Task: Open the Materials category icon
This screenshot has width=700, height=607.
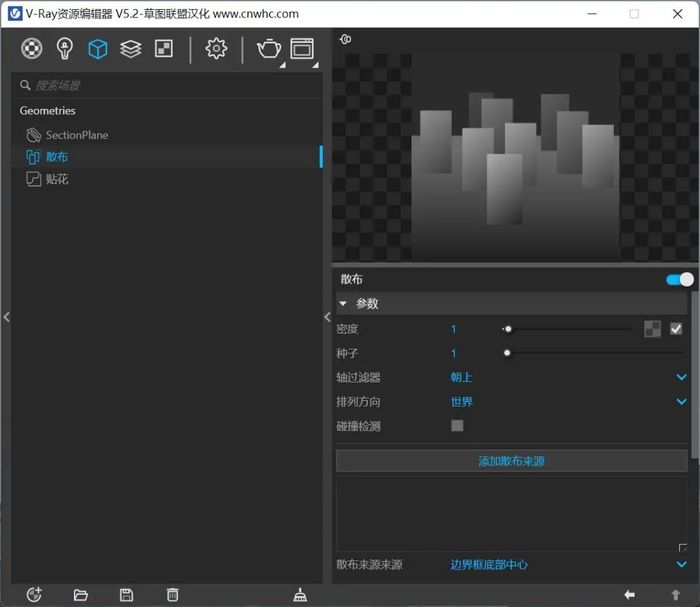Action: click(32, 49)
